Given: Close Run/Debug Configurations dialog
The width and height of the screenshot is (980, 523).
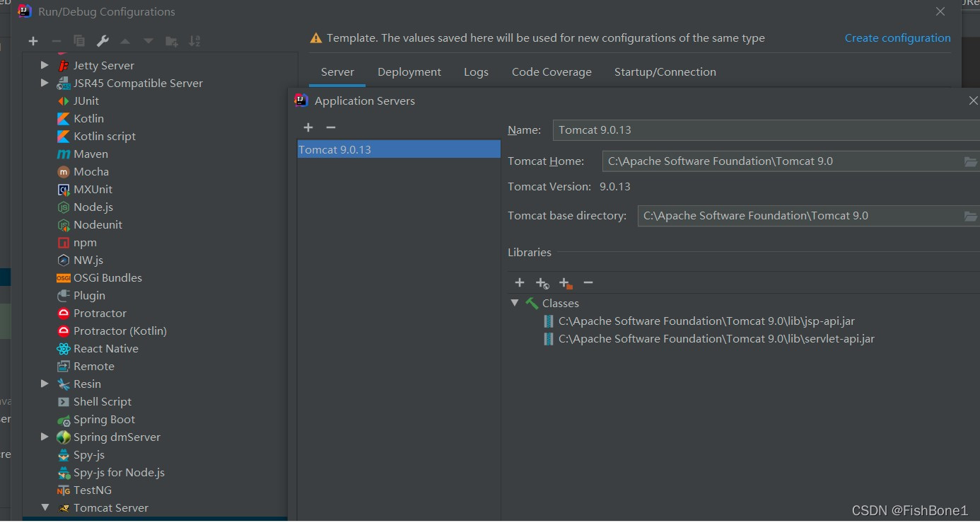Looking at the screenshot, I should click(x=940, y=11).
